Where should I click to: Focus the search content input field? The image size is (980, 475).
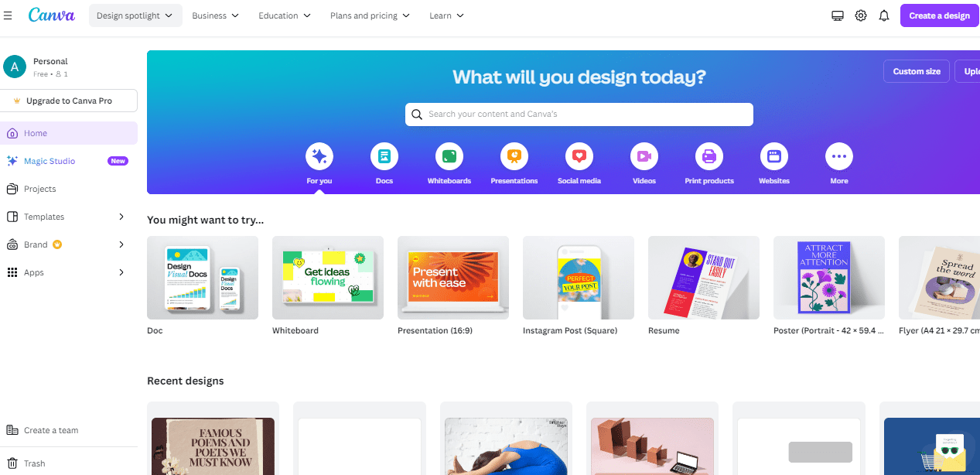pyautogui.click(x=579, y=114)
